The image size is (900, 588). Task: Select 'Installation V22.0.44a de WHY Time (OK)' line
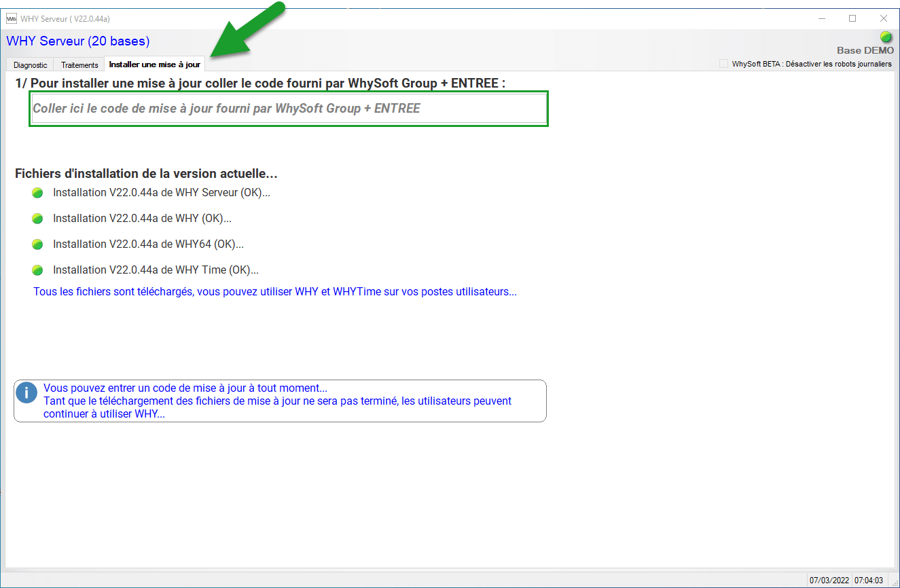(156, 270)
